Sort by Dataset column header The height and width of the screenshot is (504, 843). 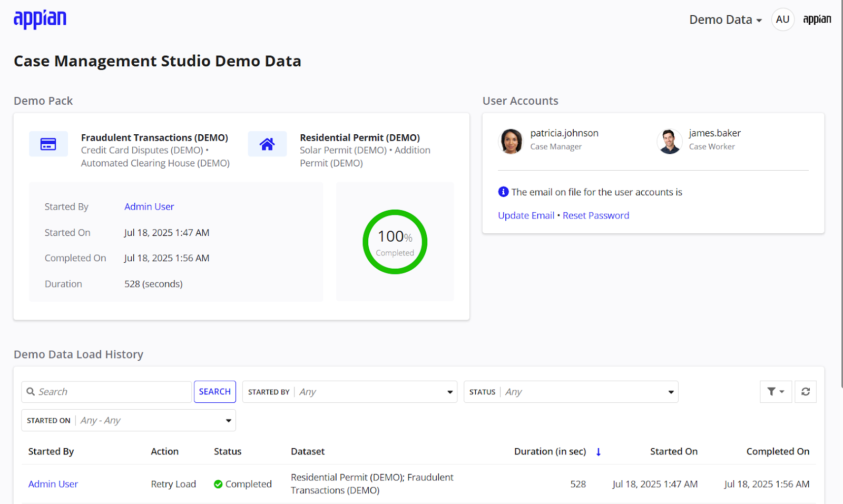[308, 451]
